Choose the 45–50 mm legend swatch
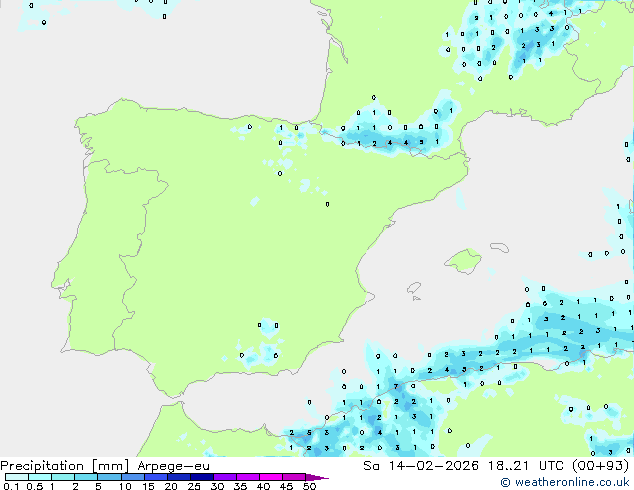Viewport: 634px width, 490px height. click(294, 477)
